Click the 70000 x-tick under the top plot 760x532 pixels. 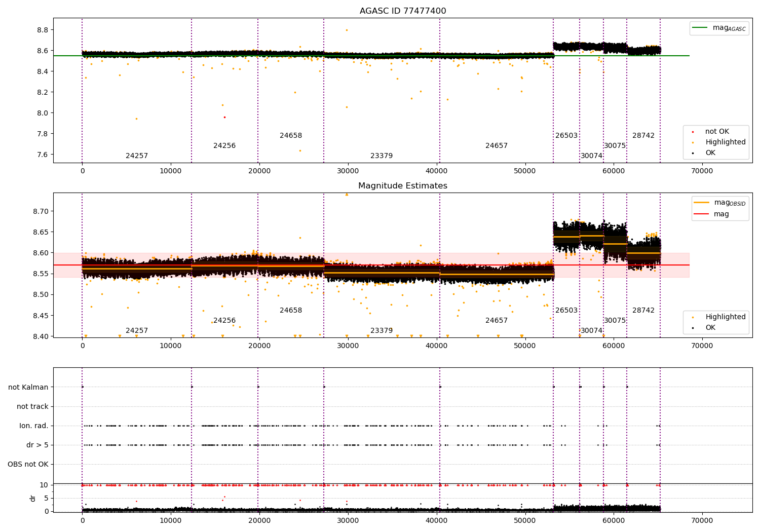[702, 171]
